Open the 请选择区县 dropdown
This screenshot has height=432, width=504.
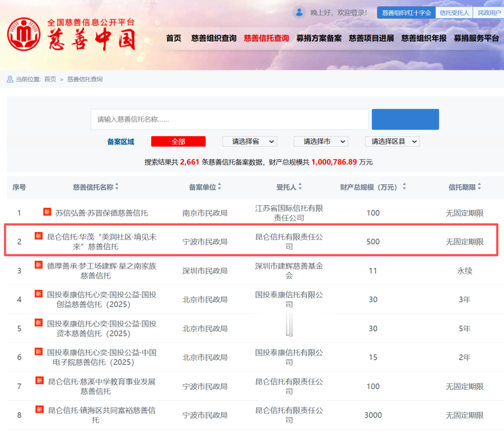392,141
